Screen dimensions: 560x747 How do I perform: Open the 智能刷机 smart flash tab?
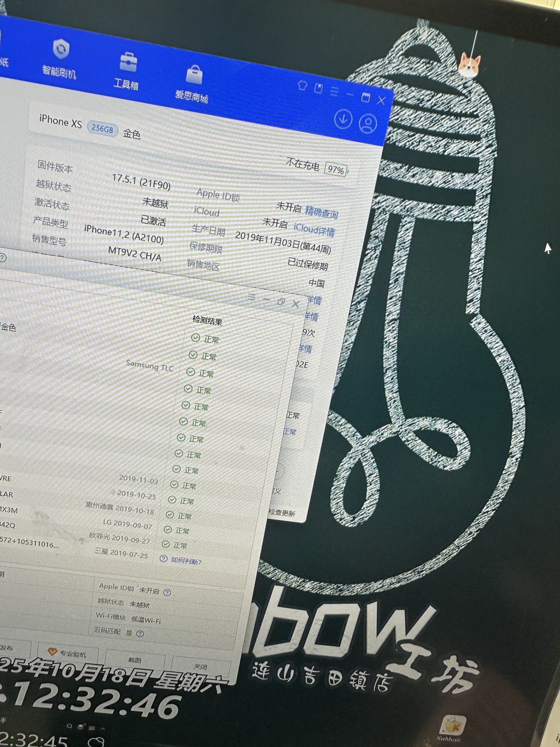[60, 58]
